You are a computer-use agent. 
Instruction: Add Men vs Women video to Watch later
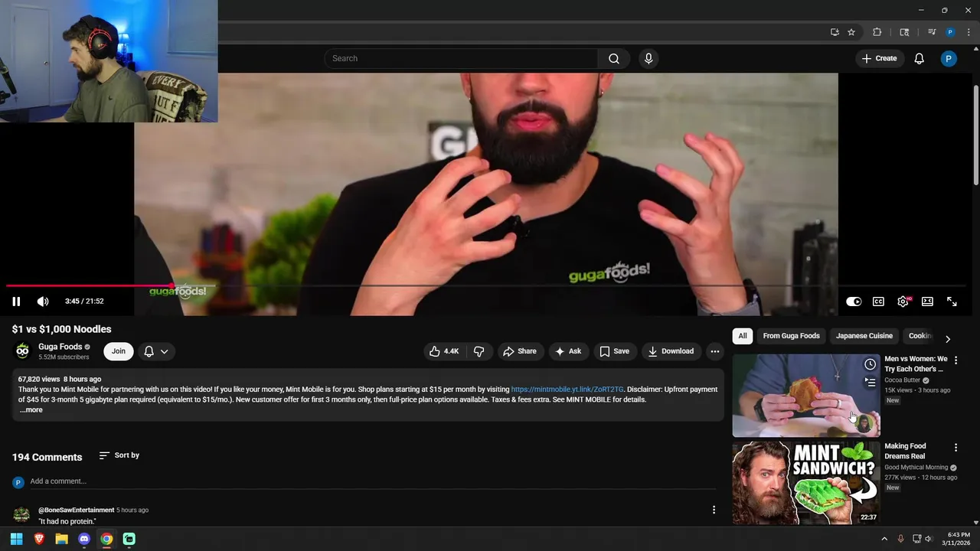[x=870, y=364]
